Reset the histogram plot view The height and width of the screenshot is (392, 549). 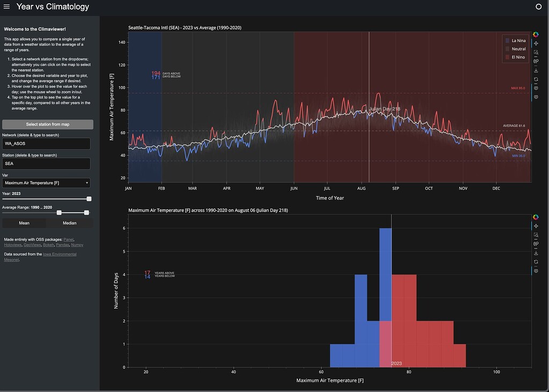(536, 262)
